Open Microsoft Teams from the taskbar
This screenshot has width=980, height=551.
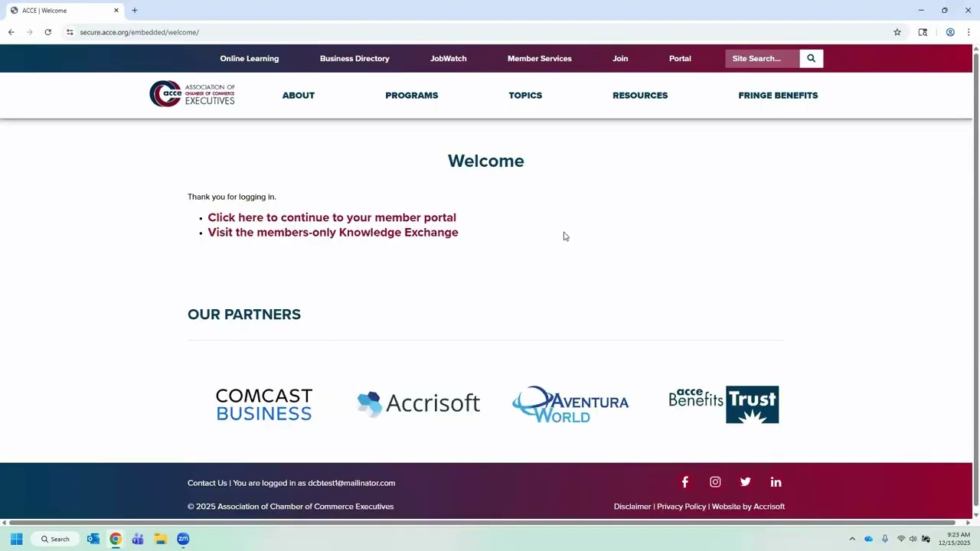[138, 539]
